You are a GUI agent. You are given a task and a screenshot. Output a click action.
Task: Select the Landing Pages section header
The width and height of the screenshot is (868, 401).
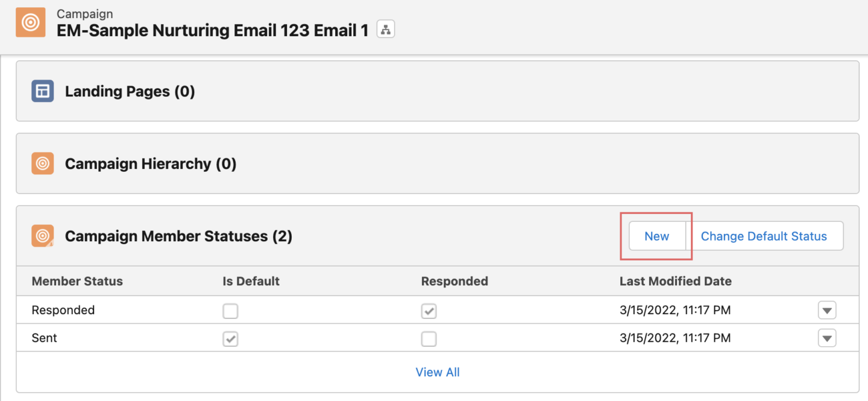tap(130, 91)
